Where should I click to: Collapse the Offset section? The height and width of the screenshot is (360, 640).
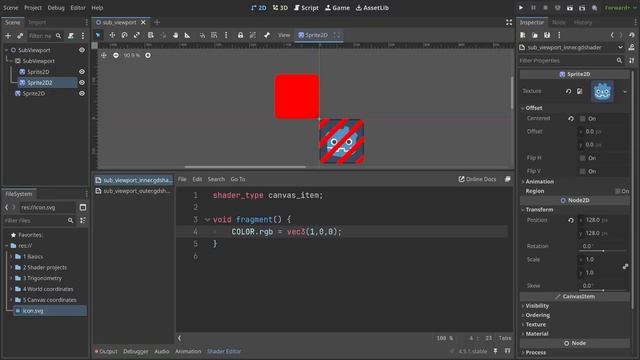534,108
